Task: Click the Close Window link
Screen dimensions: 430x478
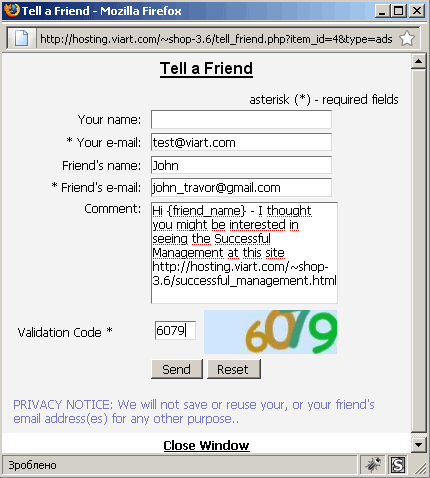Action: pyautogui.click(x=206, y=446)
